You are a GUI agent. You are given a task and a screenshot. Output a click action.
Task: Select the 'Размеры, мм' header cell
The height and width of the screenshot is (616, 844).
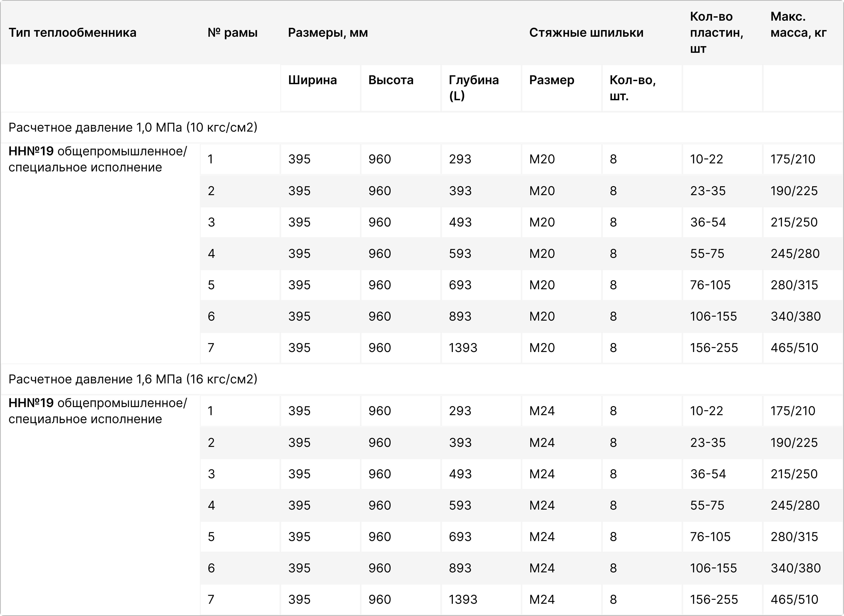tap(328, 33)
